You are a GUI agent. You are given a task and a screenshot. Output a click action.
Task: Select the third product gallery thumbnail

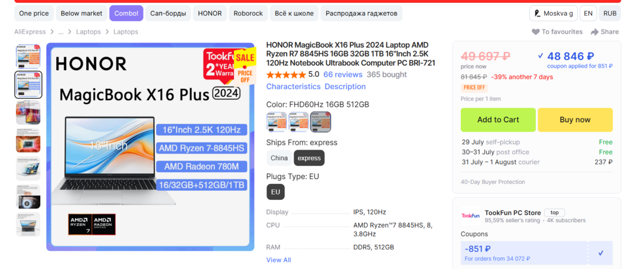(x=28, y=113)
